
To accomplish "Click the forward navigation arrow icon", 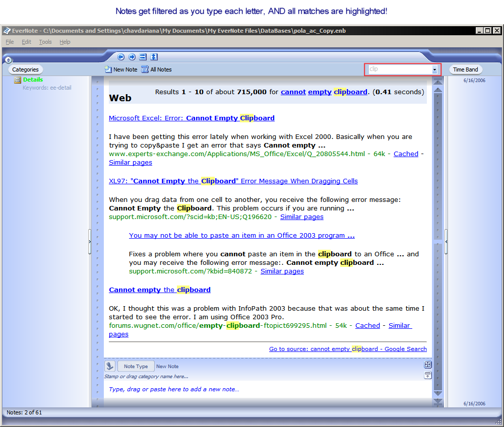I will click(x=132, y=57).
